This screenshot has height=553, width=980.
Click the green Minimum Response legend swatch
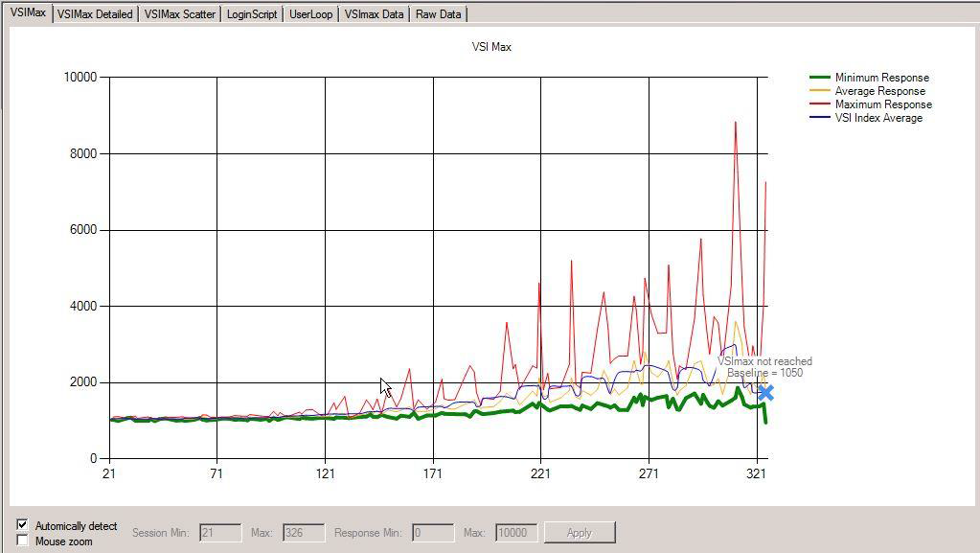[820, 78]
